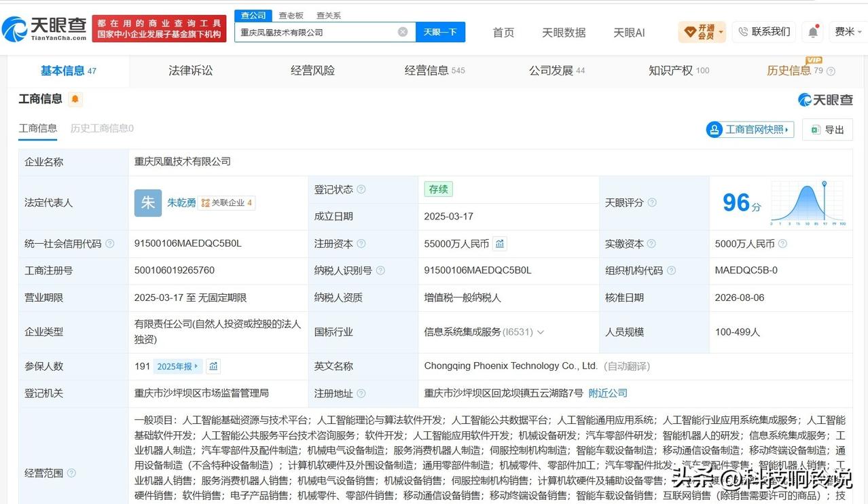This screenshot has width=868, height=504.
Task: Click the 存续 status tag
Action: 438,190
